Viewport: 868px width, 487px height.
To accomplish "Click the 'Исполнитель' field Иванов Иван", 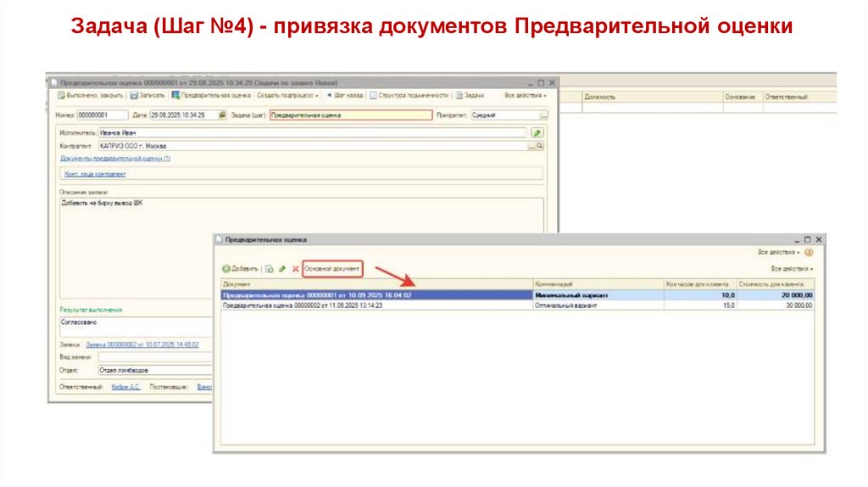I will point(312,133).
